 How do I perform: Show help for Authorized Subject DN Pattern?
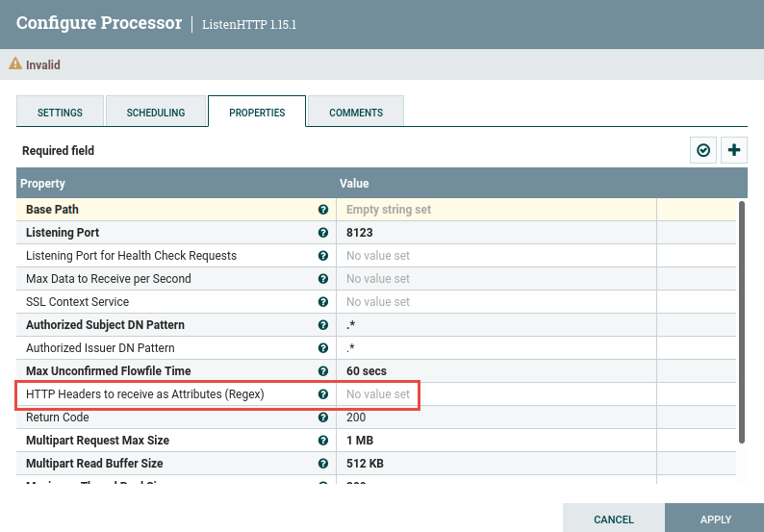(323, 325)
